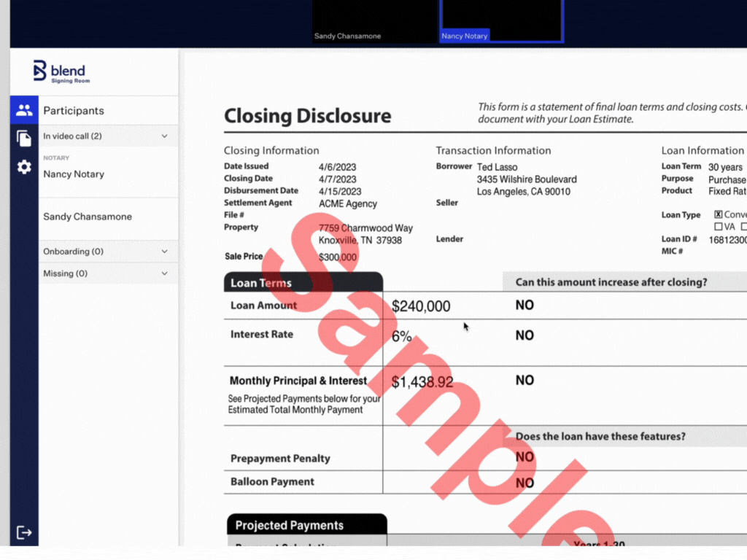Click the Loan Term value 30 years
Screen dimensions: 747x560
[725, 167]
